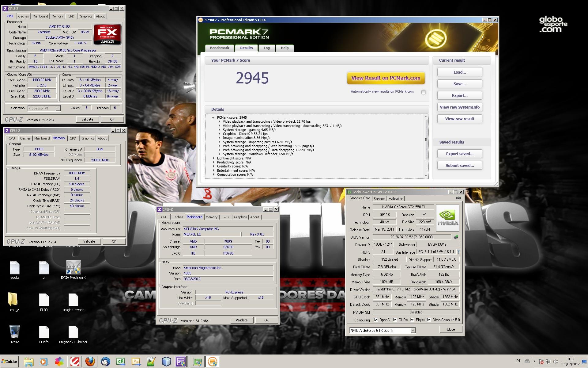
Task: Click the PCMark 7 taskbar icon
Action: point(213,362)
